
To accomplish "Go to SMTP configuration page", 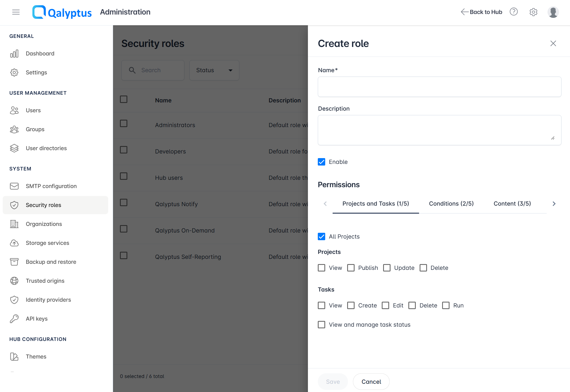I will coord(51,186).
